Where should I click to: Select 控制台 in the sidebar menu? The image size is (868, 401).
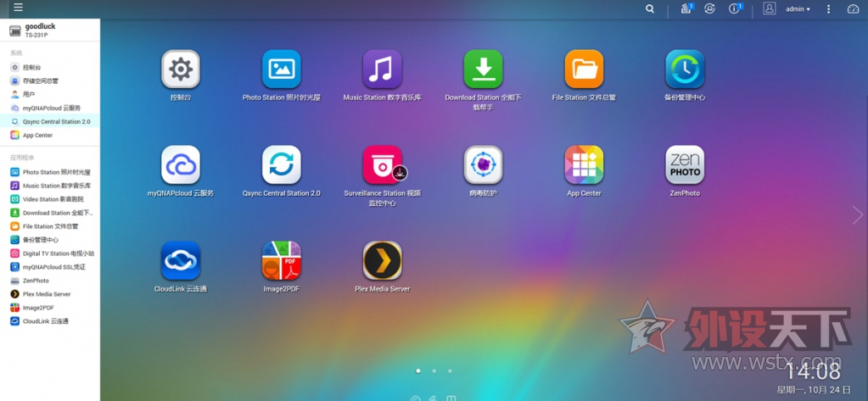point(50,67)
